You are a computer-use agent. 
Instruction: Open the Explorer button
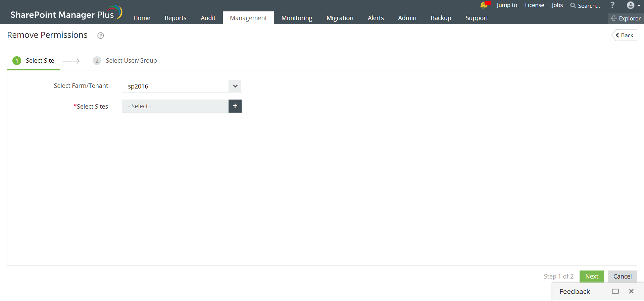pos(626,18)
